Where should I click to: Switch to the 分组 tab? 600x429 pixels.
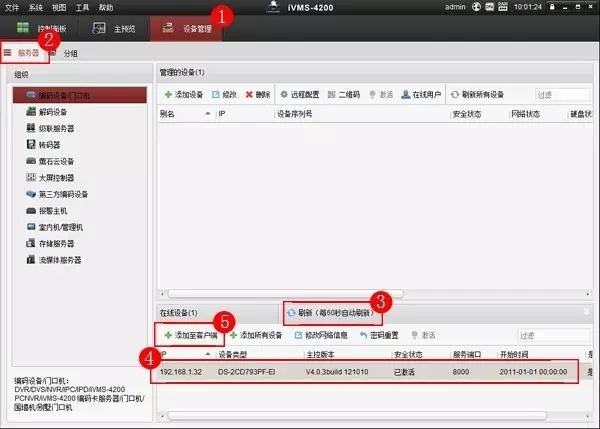(x=70, y=52)
